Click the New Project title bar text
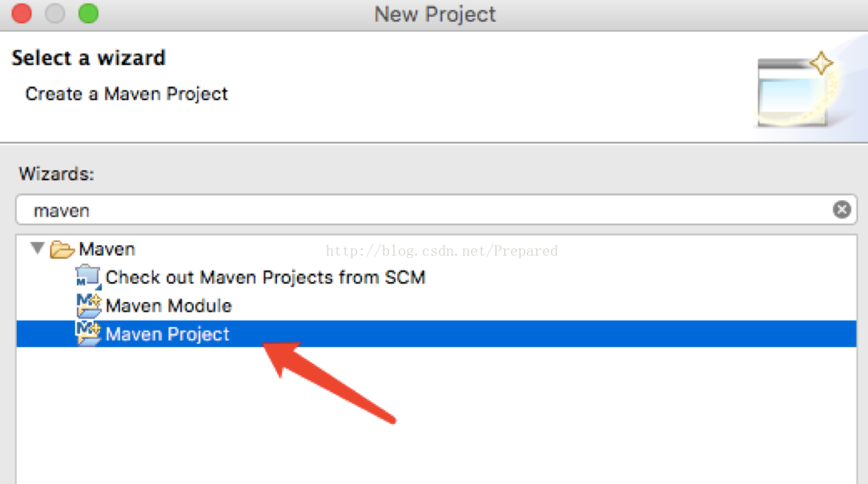Screen dimensions: 868x484 point(435,14)
